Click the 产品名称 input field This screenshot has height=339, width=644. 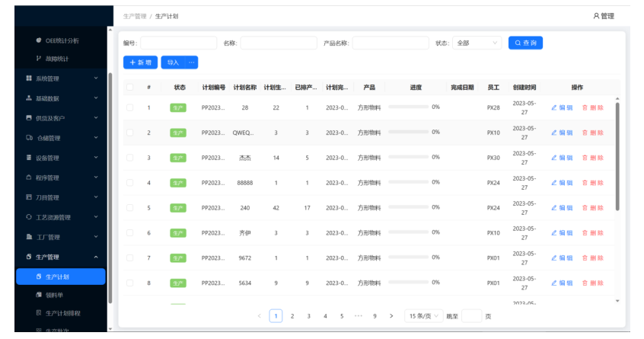tap(391, 43)
